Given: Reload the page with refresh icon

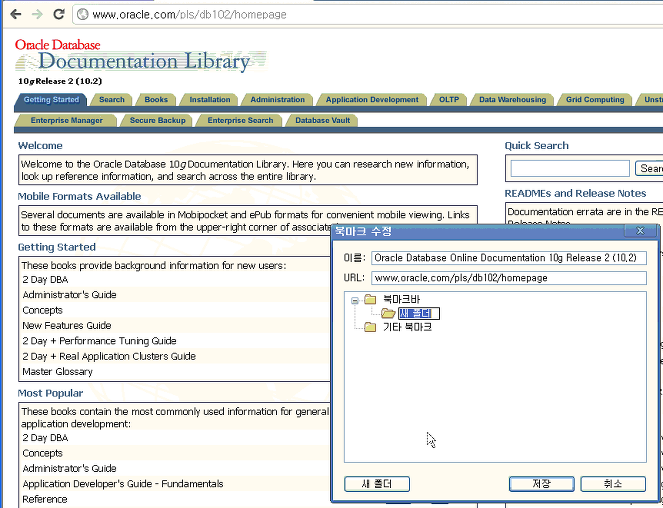Looking at the screenshot, I should coord(59,14).
